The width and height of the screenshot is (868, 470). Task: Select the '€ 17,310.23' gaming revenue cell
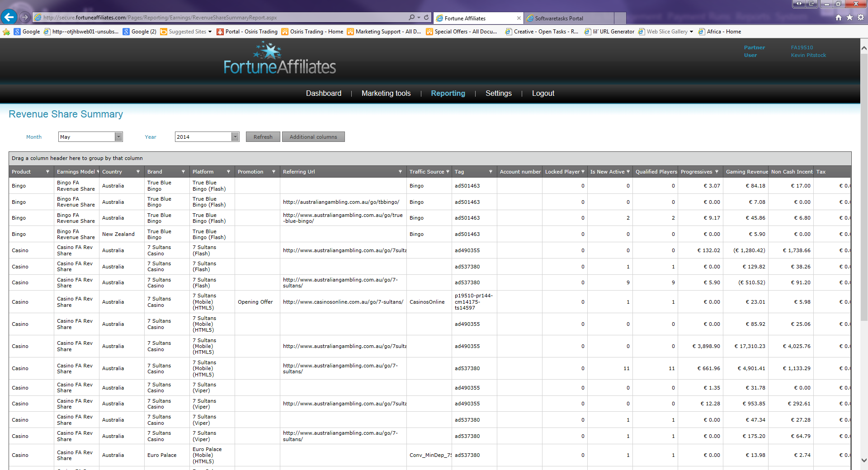pyautogui.click(x=745, y=346)
